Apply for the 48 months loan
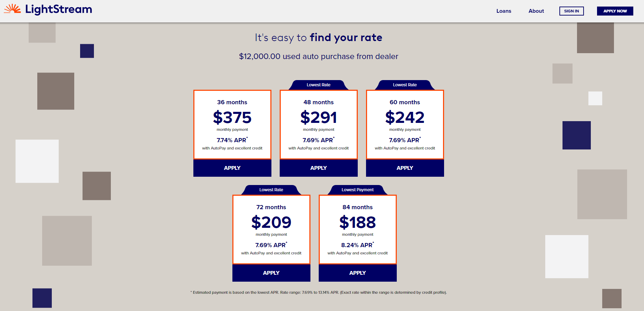Screen dimensions: 644x311 click(318, 168)
